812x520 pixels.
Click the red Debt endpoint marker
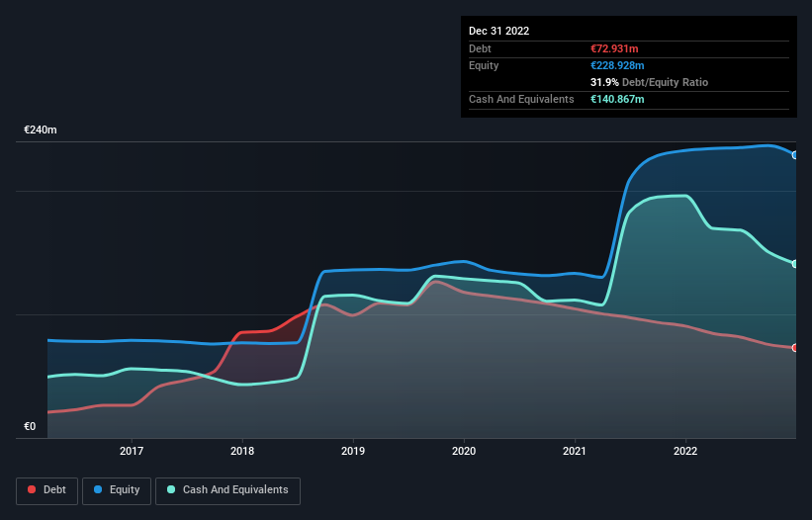click(x=795, y=348)
